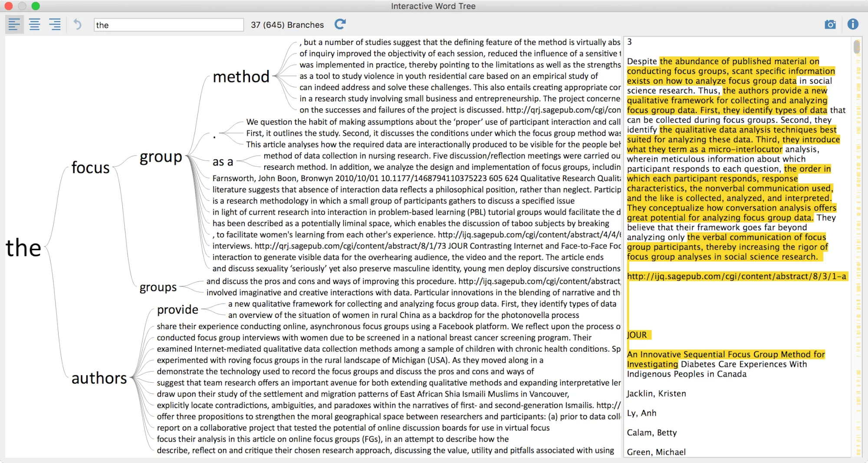Click the refresh branches icon

(x=340, y=24)
